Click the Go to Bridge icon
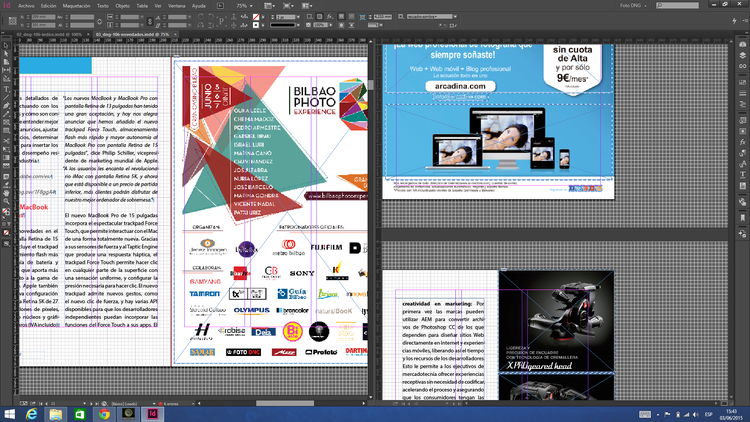This screenshot has width=750, height=422. pyautogui.click(x=220, y=6)
